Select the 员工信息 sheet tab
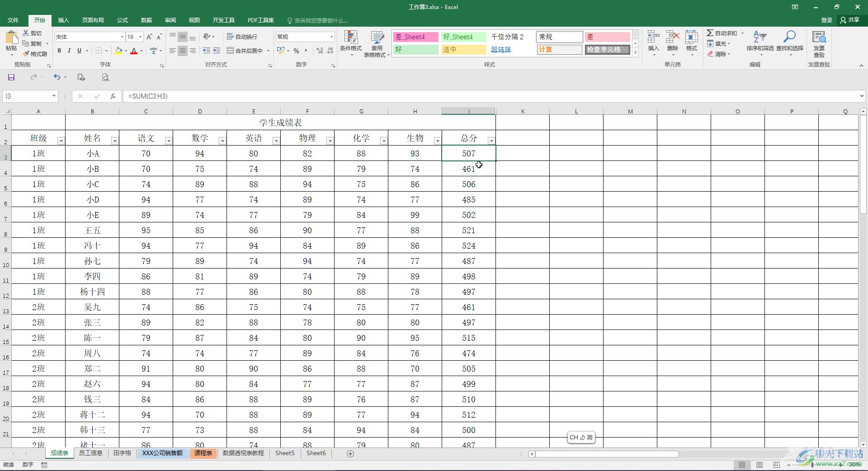 (x=91, y=453)
